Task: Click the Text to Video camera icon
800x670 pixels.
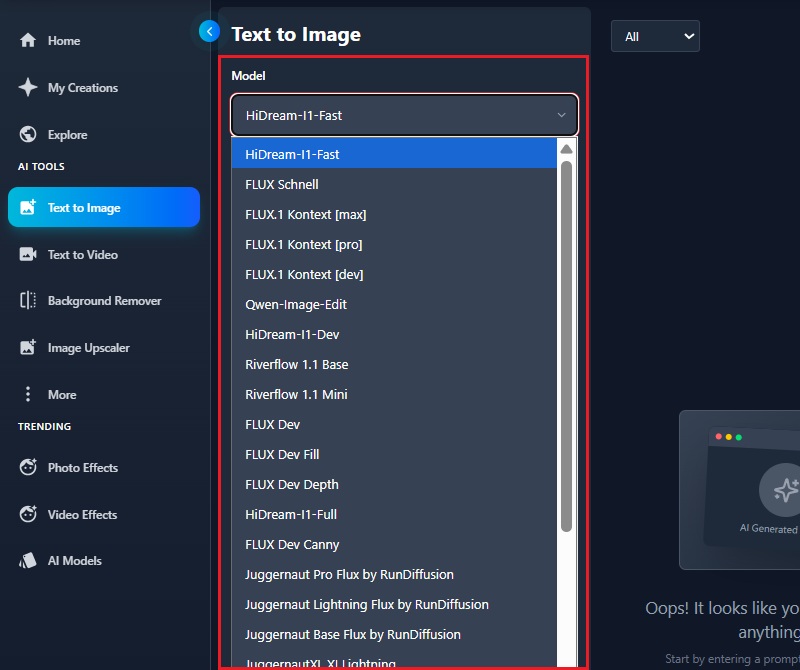Action: coord(28,254)
